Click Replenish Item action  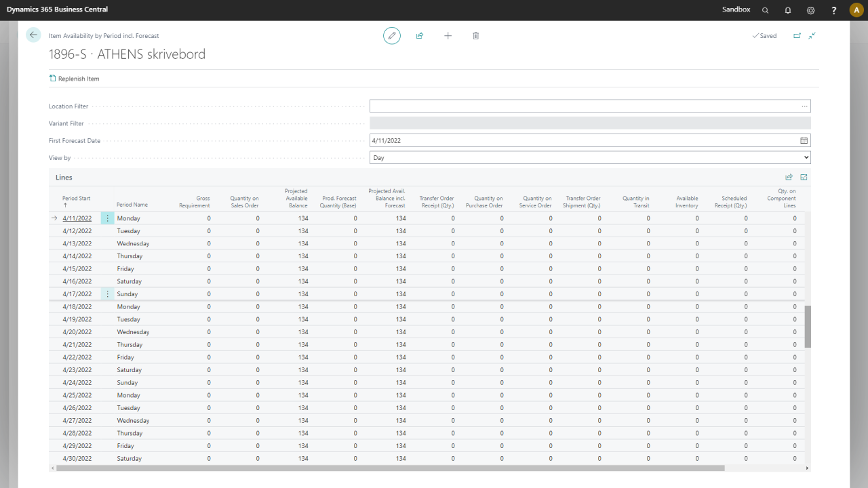74,79
